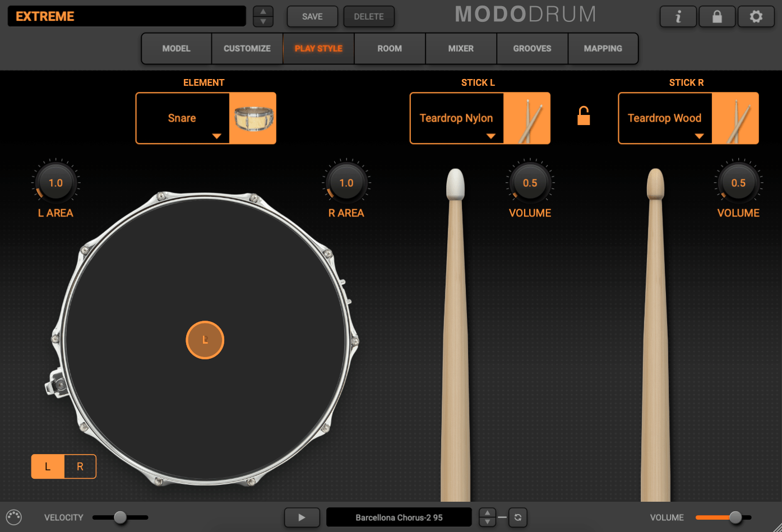Click the L AREA knob
Screen dimensions: 782x532
point(55,183)
